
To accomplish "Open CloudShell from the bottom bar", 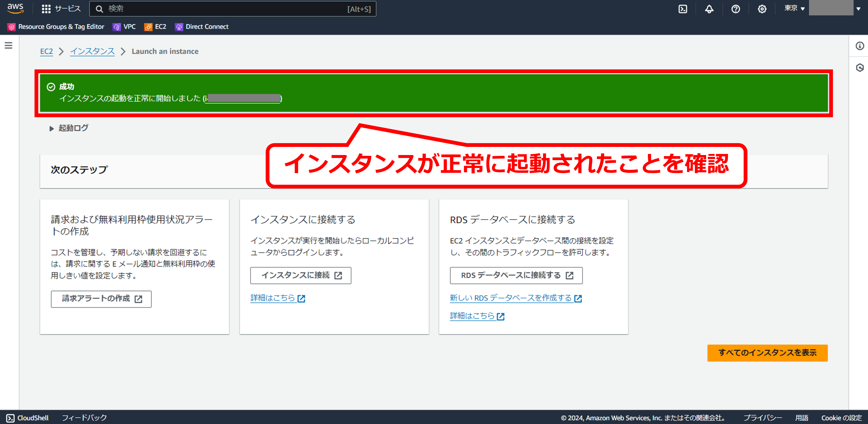I will pyautogui.click(x=28, y=418).
